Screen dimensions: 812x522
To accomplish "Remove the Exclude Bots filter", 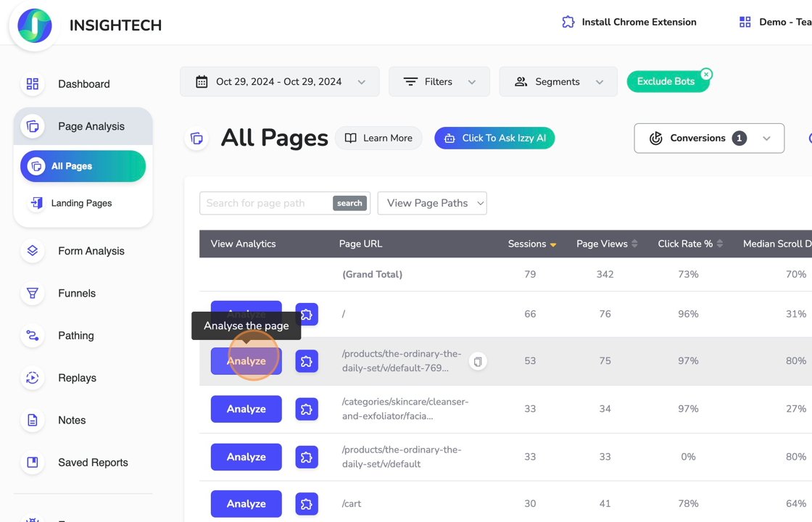I will (706, 74).
